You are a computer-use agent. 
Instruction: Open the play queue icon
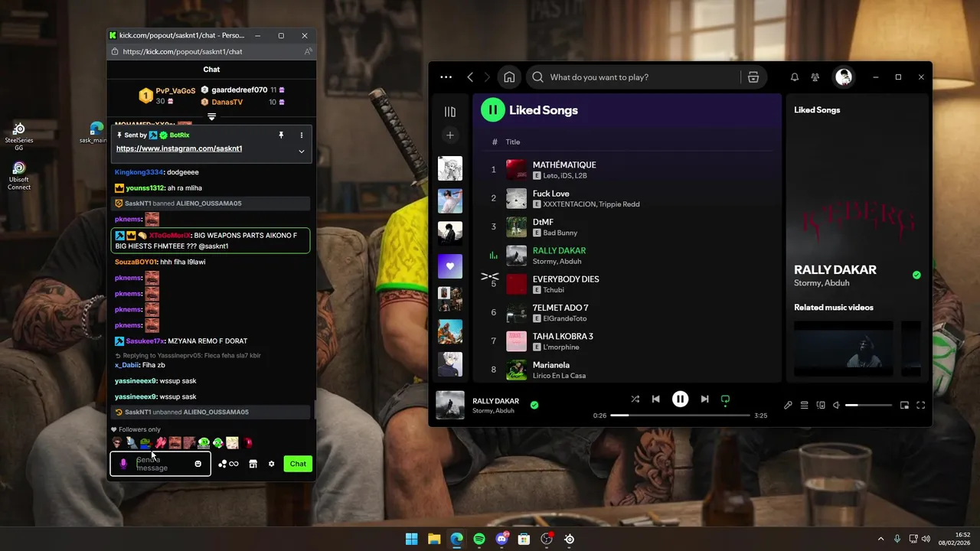pyautogui.click(x=805, y=405)
